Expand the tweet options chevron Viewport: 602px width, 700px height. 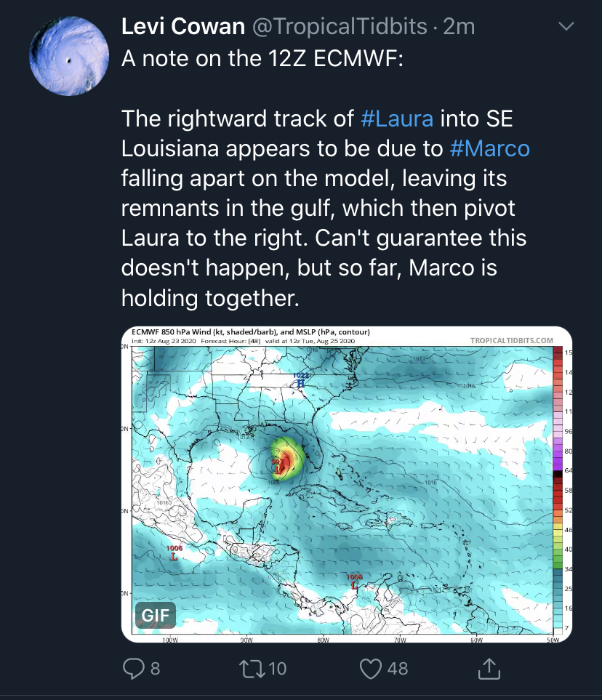coord(565,27)
